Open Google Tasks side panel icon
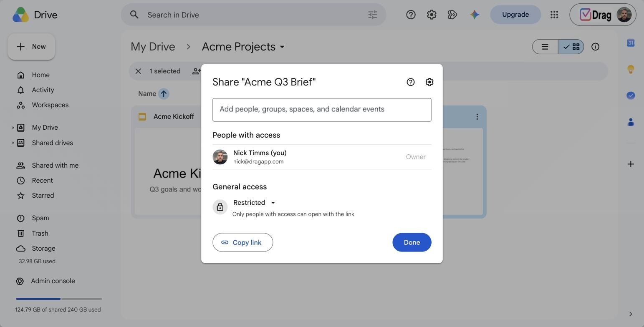The height and width of the screenshot is (327, 644). coord(631,96)
